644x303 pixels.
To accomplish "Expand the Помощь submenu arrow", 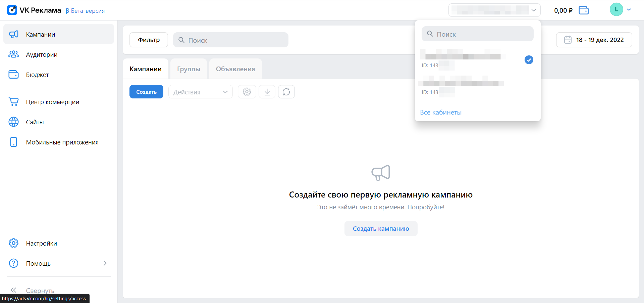I will coord(105,263).
